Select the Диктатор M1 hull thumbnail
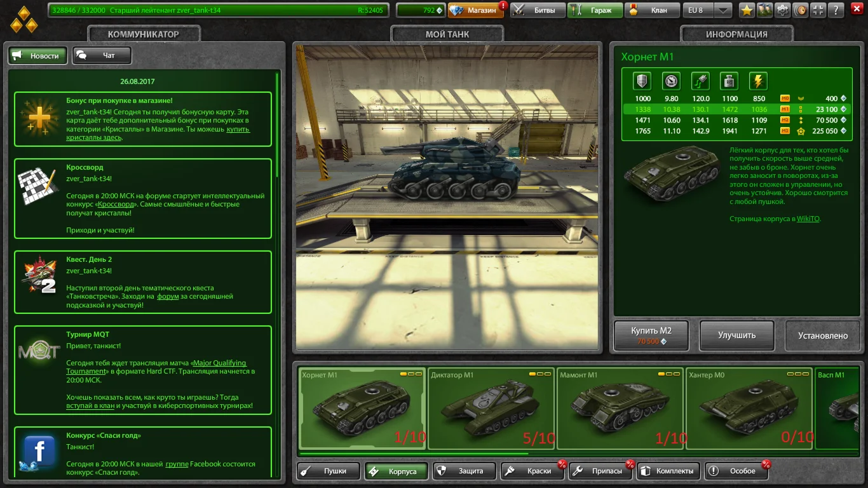Viewport: 868px width, 488px height. (x=491, y=408)
